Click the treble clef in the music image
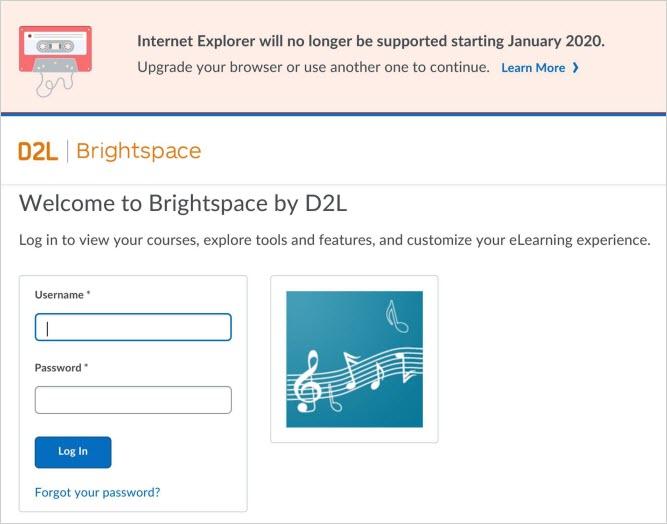 309,382
